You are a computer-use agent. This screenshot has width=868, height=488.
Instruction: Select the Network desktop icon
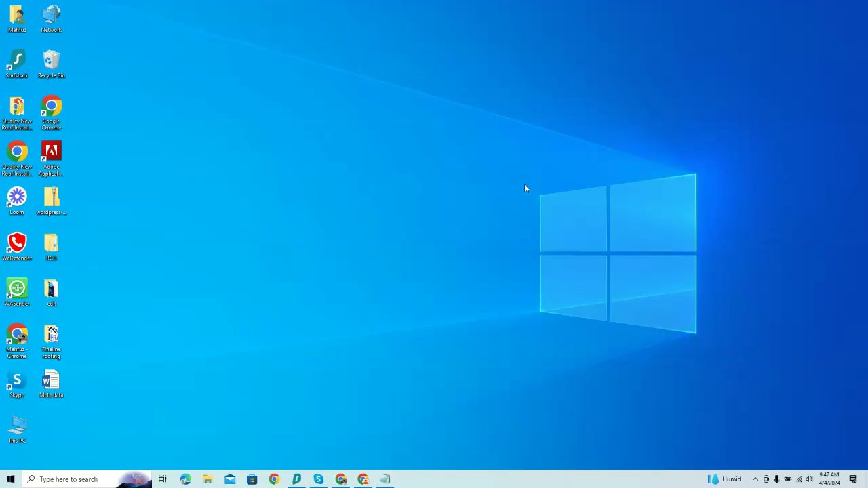pyautogui.click(x=52, y=19)
